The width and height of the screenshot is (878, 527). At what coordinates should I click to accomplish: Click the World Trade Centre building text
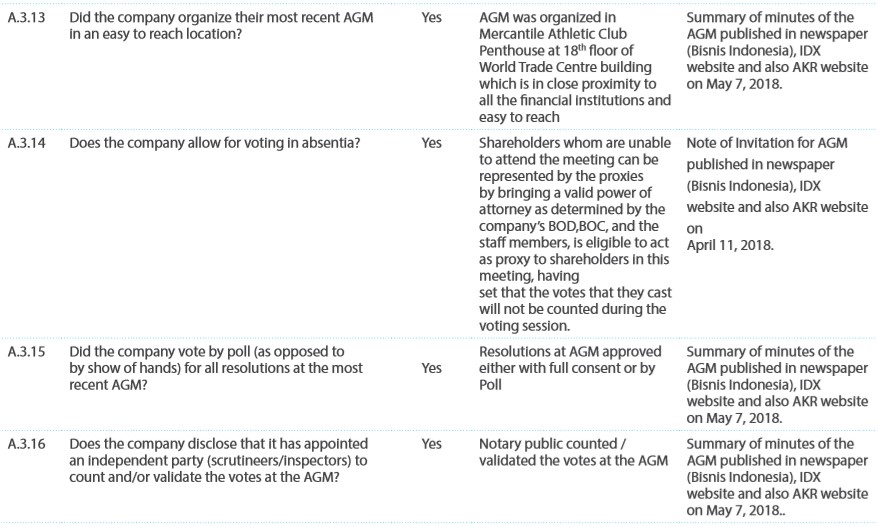coord(565,67)
